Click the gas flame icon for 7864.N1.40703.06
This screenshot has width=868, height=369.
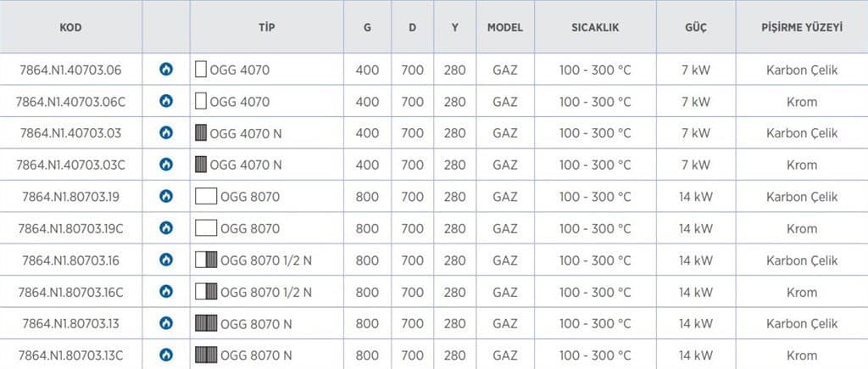click(166, 70)
